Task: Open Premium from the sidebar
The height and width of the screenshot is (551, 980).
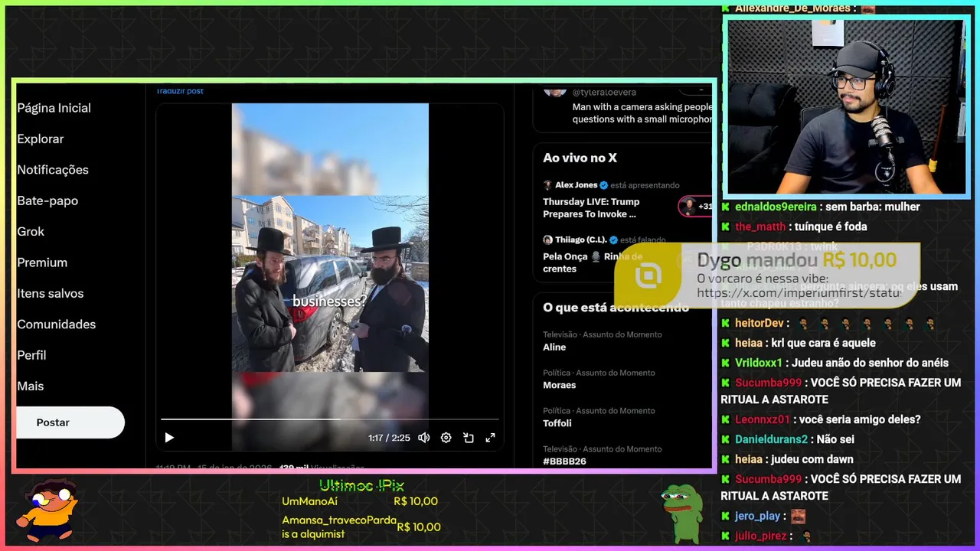Action: tap(42, 262)
